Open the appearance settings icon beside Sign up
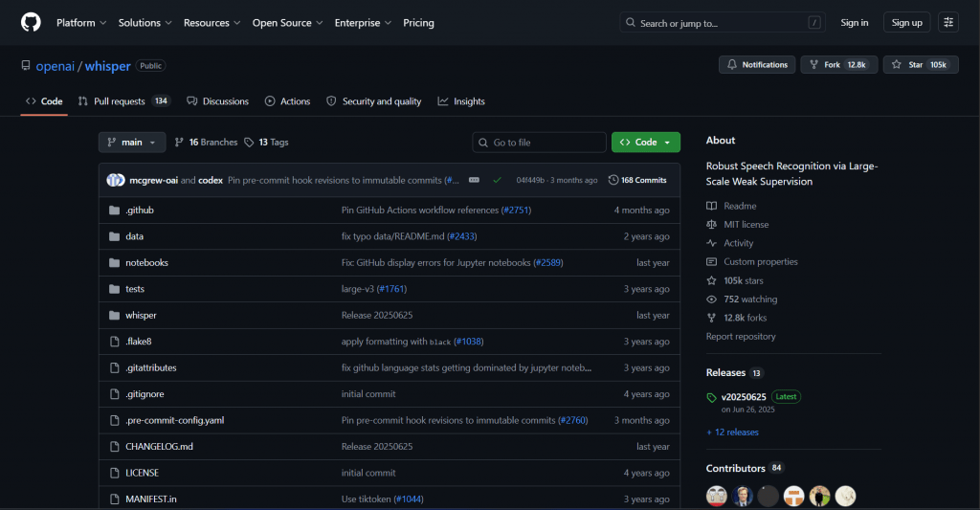 point(948,23)
